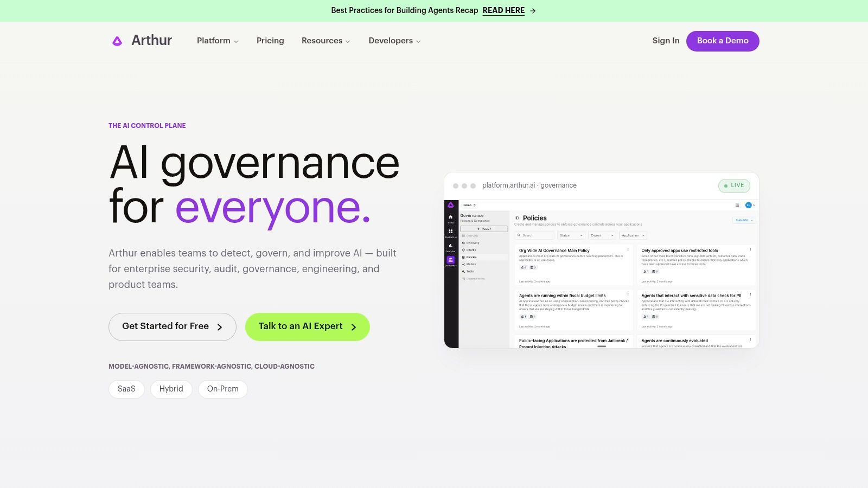Screen dimensions: 868x488
Task: Click the Sign In link
Action: pyautogui.click(x=666, y=41)
